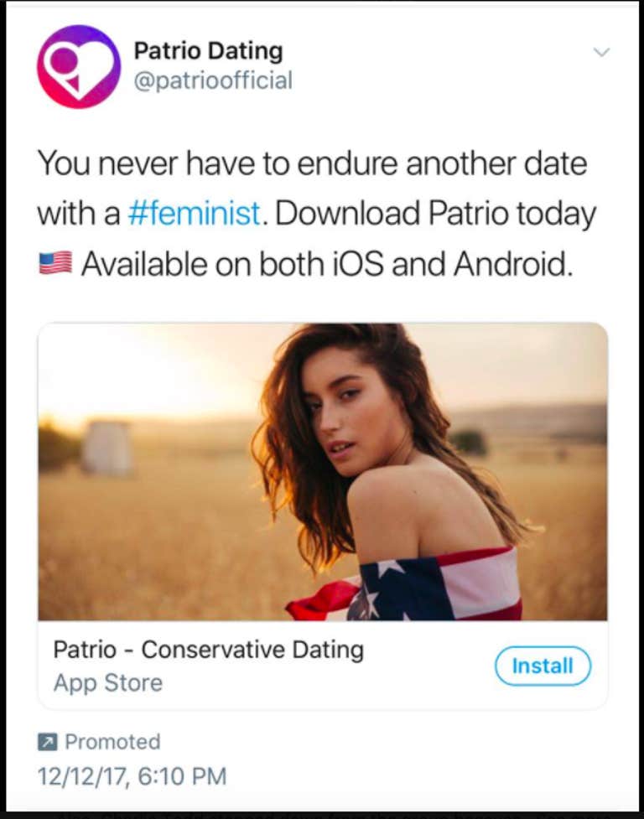Open the 12/12/17, 6:10 PM timestamp
Image resolution: width=644 pixels, height=819 pixels.
(132, 775)
